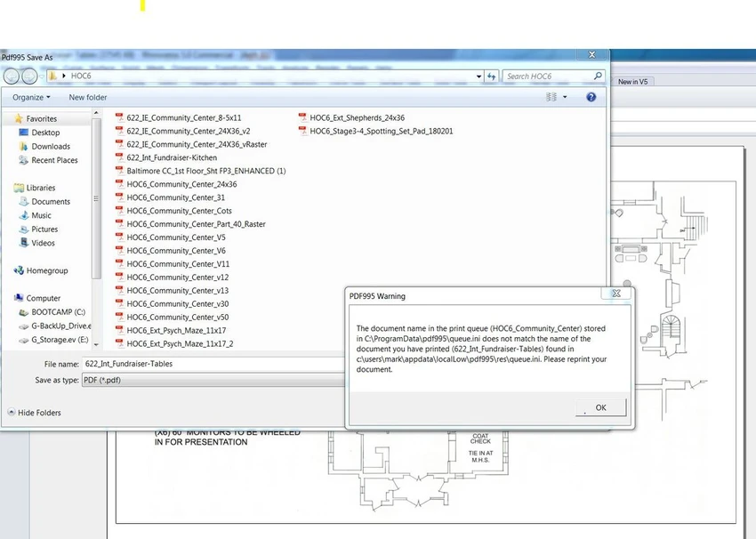The image size is (756, 539).
Task: Select file 622_IE_Community_Center_8-5x11
Action: click(184, 117)
